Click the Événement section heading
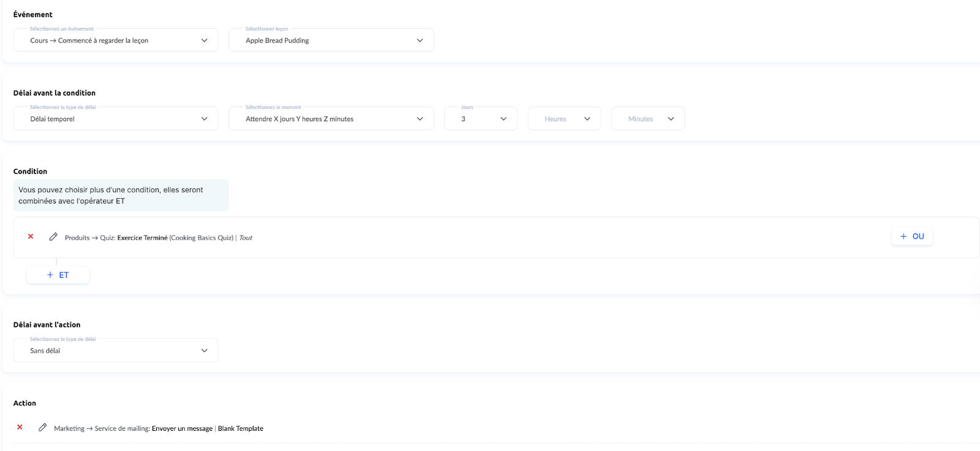This screenshot has height=451, width=980. tap(33, 15)
